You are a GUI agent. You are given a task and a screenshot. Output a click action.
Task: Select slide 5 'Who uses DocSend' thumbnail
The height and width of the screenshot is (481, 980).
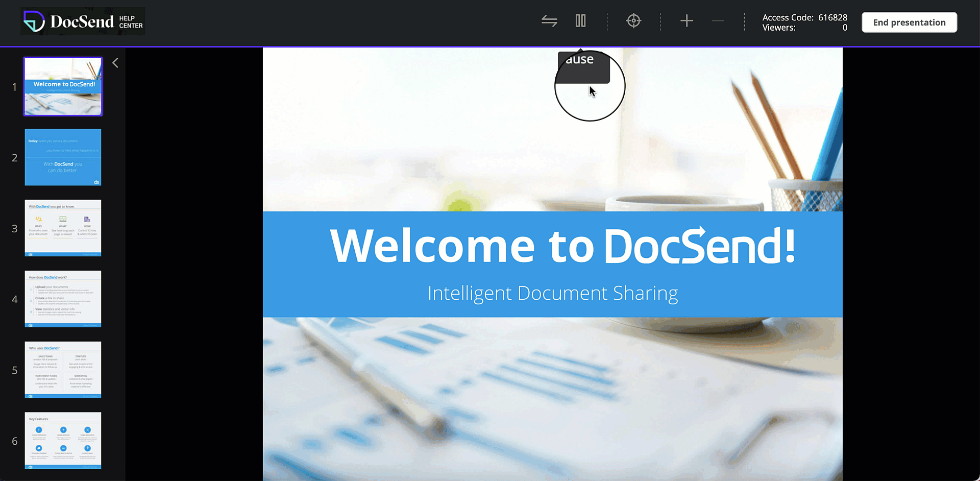(63, 370)
